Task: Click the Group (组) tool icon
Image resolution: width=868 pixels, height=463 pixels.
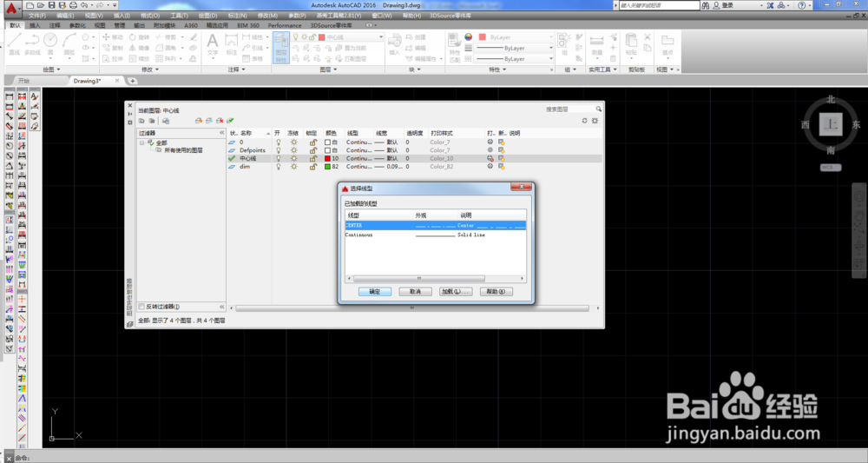Action: tap(564, 43)
